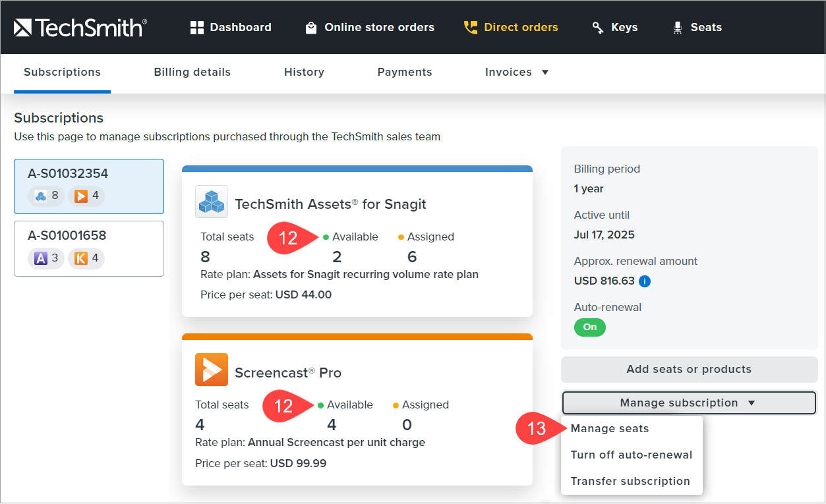The width and height of the screenshot is (826, 504).
Task: Click the Screencast Pro product icon
Action: tap(212, 370)
